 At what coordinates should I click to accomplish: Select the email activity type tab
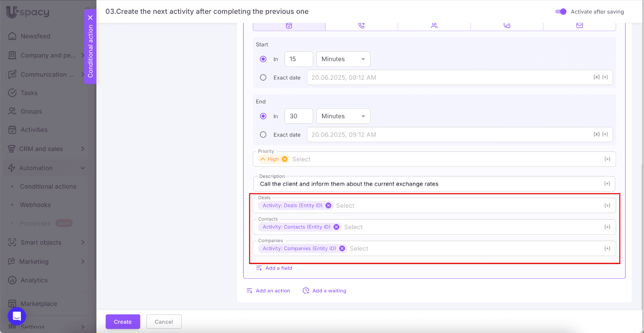tap(579, 26)
